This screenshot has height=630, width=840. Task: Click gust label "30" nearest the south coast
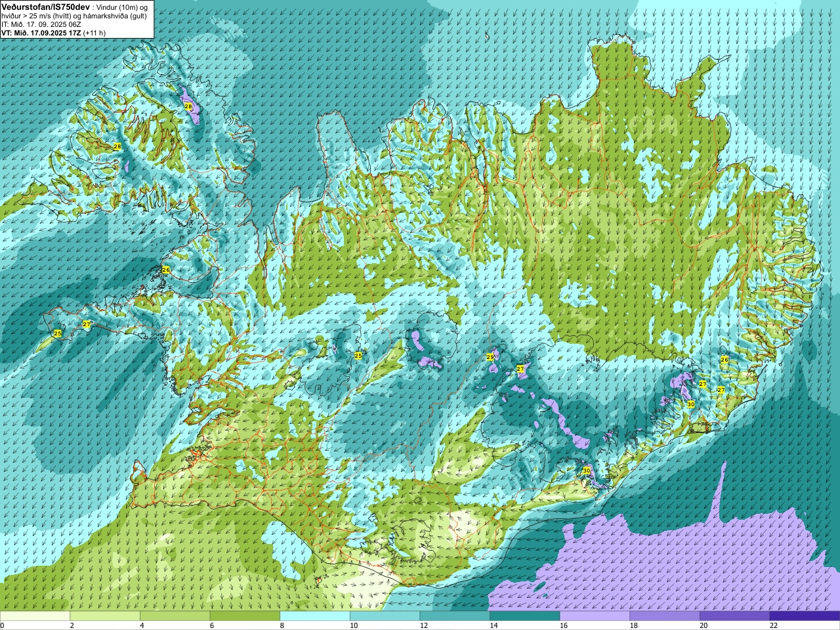[586, 471]
